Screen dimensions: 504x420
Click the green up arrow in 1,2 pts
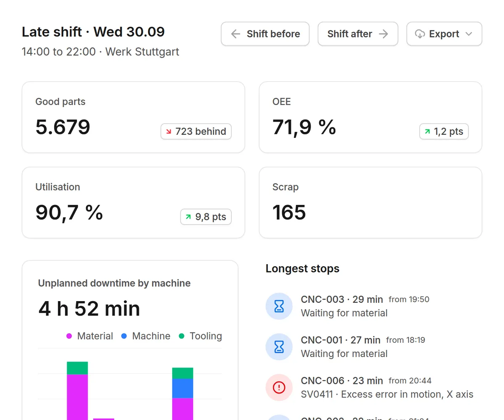(428, 131)
